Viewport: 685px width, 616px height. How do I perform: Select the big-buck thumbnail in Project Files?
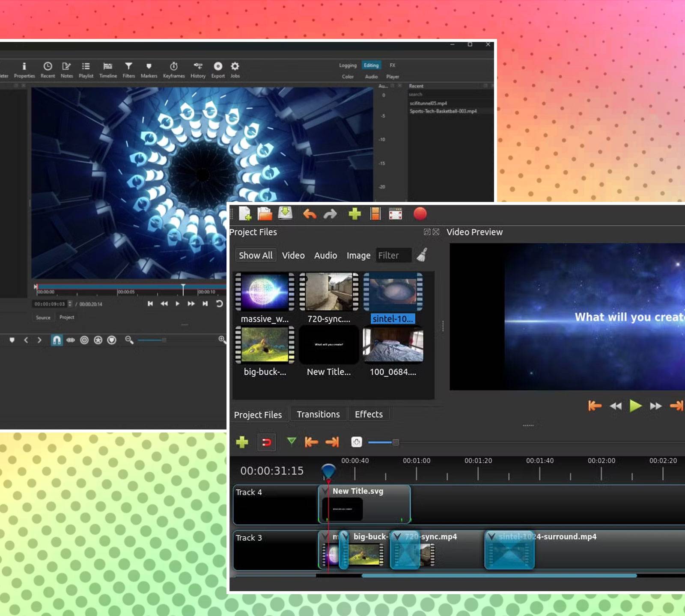coord(265,345)
